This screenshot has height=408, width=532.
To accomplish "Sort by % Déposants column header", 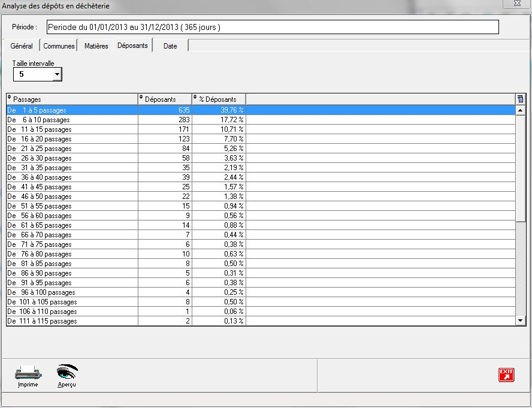I will pos(219,99).
